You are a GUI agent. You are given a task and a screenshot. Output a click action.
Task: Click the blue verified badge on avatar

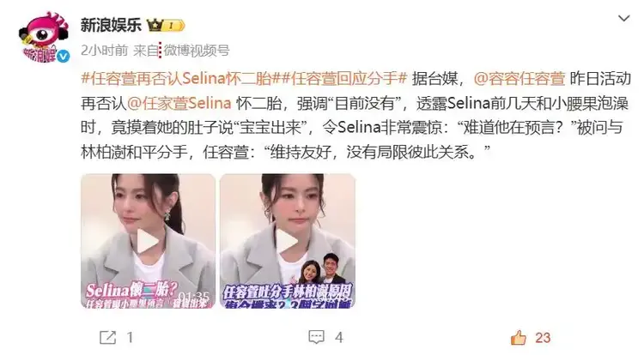(x=63, y=57)
